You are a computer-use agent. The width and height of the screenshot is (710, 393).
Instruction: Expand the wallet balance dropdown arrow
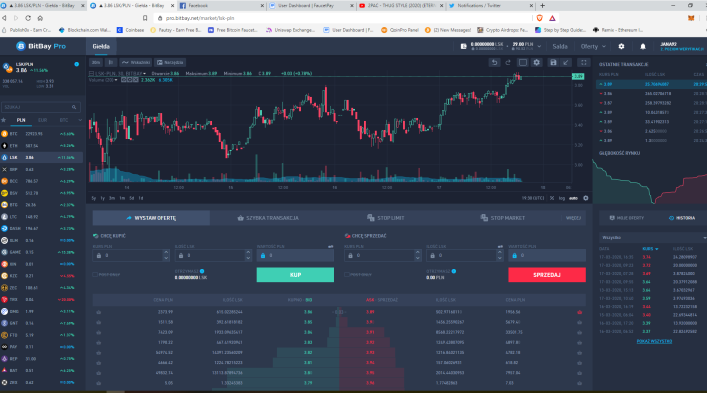pyautogui.click(x=539, y=46)
